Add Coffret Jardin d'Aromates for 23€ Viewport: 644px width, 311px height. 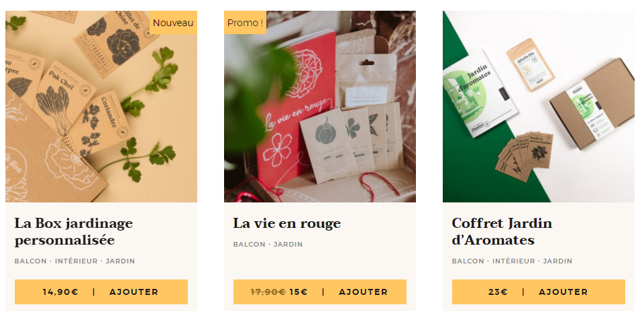tap(539, 292)
